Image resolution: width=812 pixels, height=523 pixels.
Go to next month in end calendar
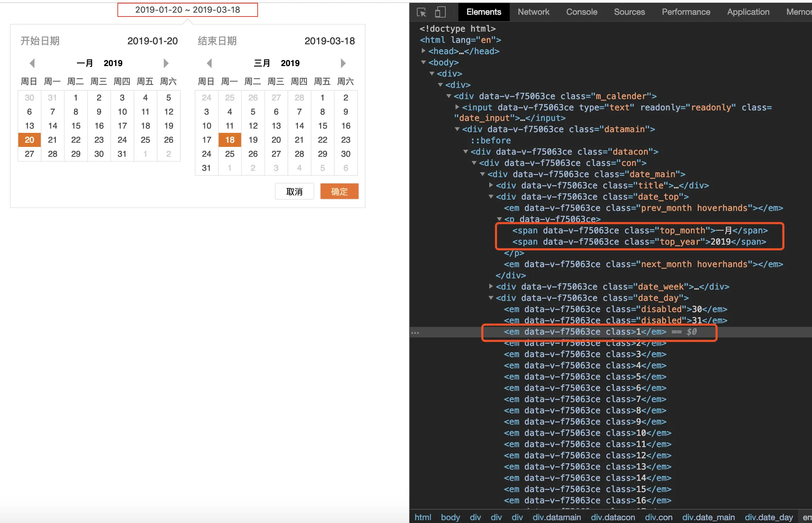pos(343,63)
